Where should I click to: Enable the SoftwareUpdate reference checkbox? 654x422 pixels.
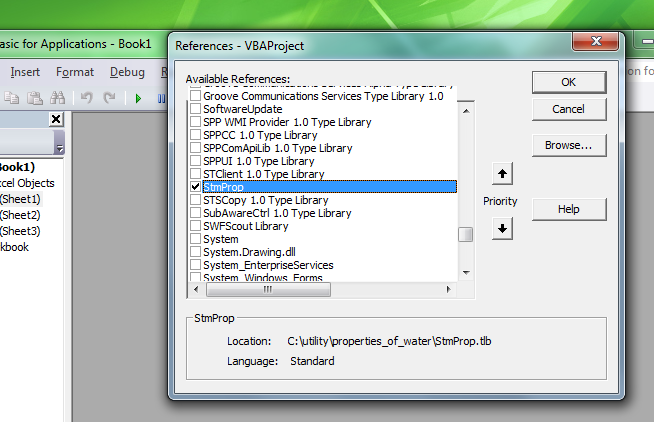pyautogui.click(x=195, y=109)
